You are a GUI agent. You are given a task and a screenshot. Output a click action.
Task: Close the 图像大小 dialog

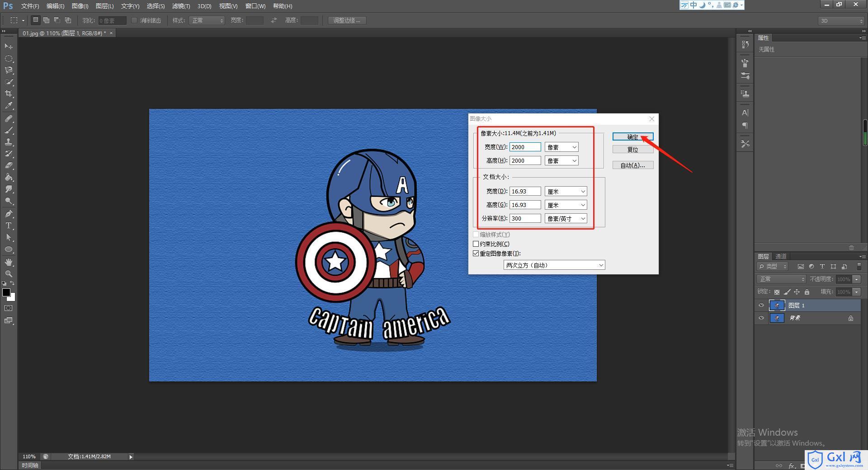pyautogui.click(x=651, y=119)
